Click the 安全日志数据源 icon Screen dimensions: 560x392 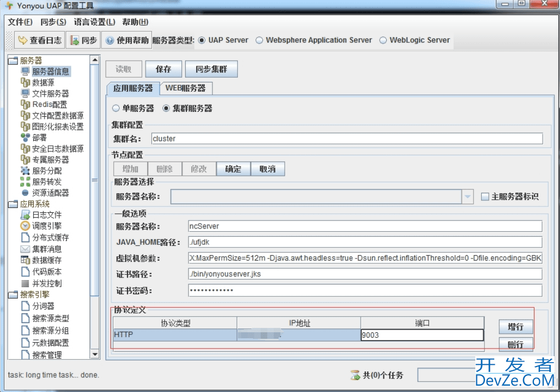(26, 149)
